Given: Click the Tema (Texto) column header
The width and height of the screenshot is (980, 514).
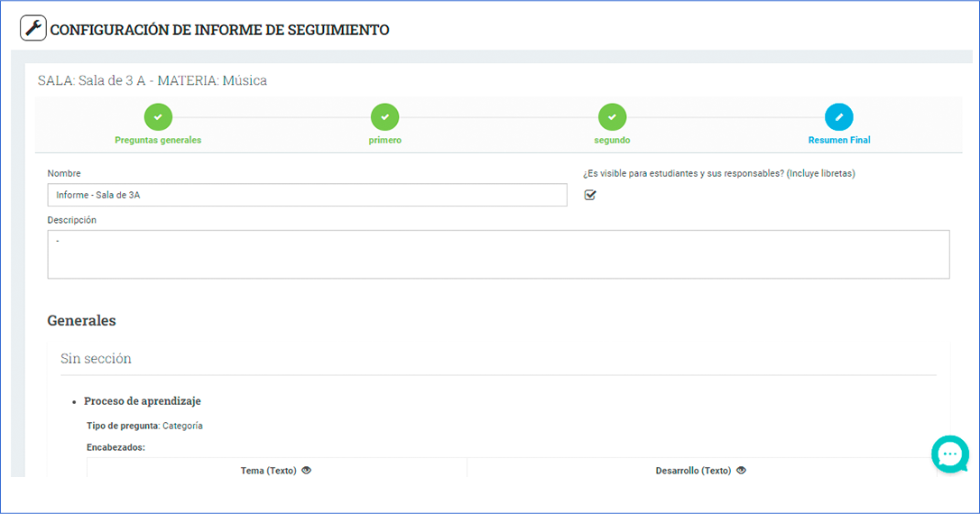Looking at the screenshot, I should (268, 471).
